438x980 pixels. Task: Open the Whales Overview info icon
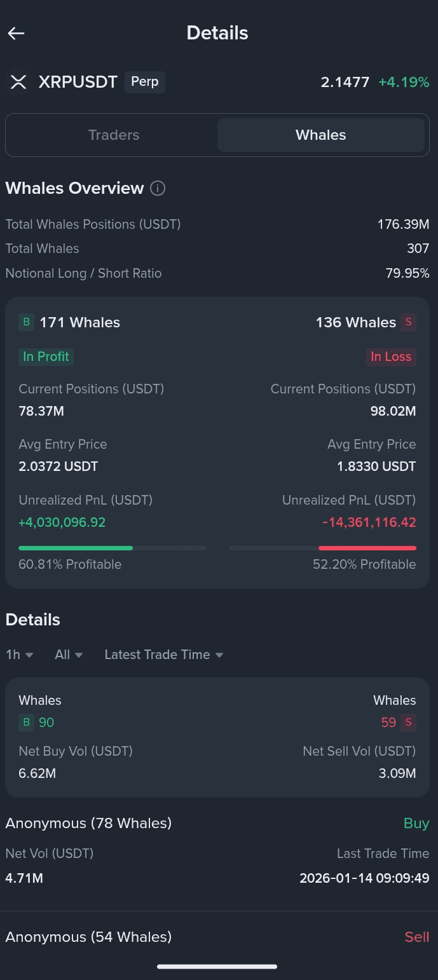158,189
